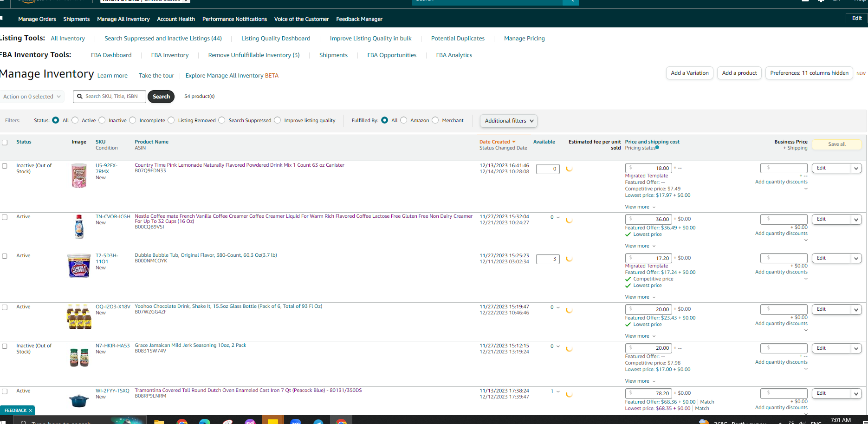
Task: Expand the Additional filters dropdown
Action: [509, 121]
